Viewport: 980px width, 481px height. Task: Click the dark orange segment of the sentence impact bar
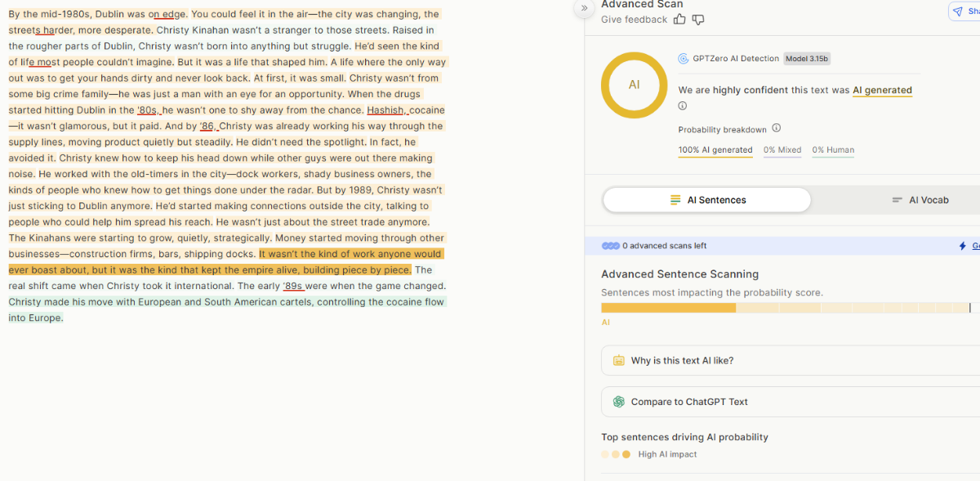[x=668, y=308]
